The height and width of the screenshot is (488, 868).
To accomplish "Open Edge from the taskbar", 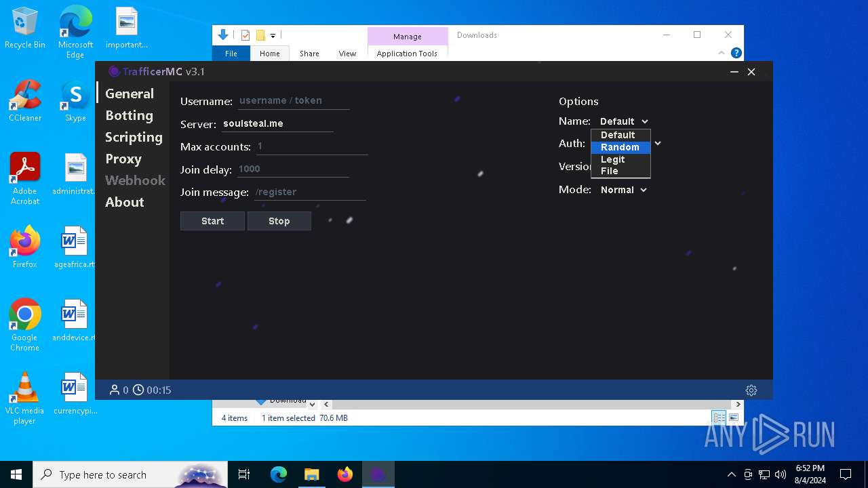I will pyautogui.click(x=279, y=474).
